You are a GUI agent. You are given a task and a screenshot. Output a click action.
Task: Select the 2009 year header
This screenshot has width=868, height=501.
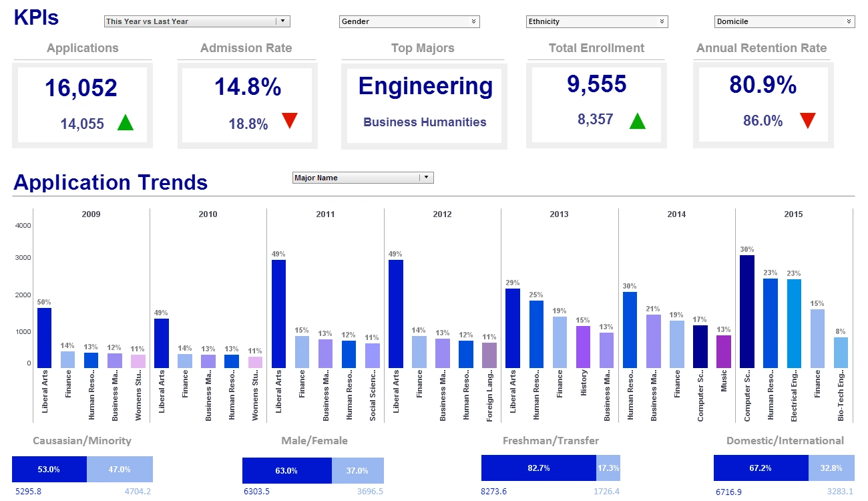(x=90, y=214)
